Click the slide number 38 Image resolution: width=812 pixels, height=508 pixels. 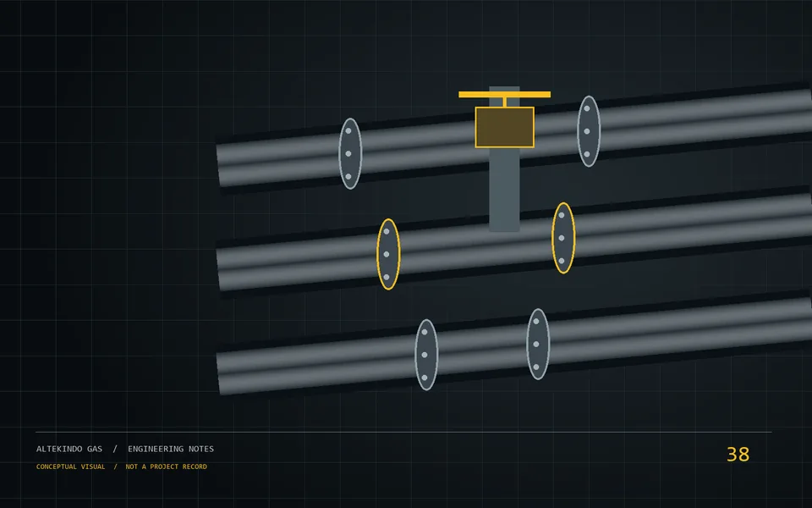pyautogui.click(x=738, y=455)
